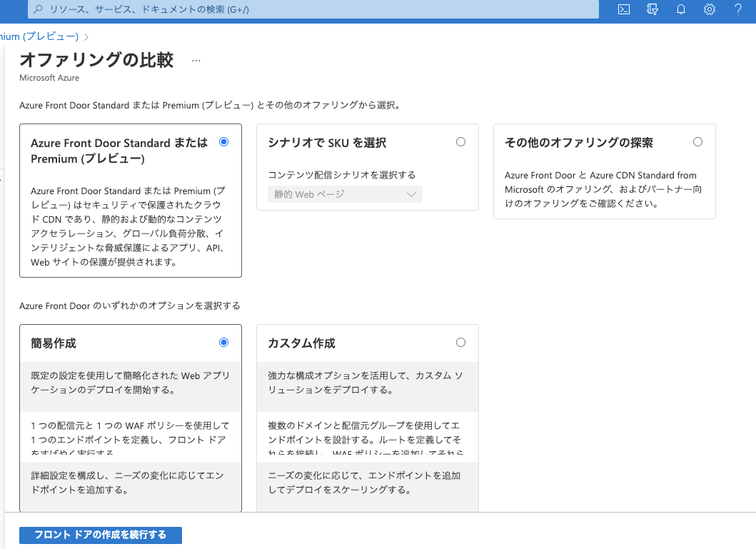Select the カスタム作成 radio button
Image resolution: width=756 pixels, height=549 pixels.
pyautogui.click(x=461, y=342)
